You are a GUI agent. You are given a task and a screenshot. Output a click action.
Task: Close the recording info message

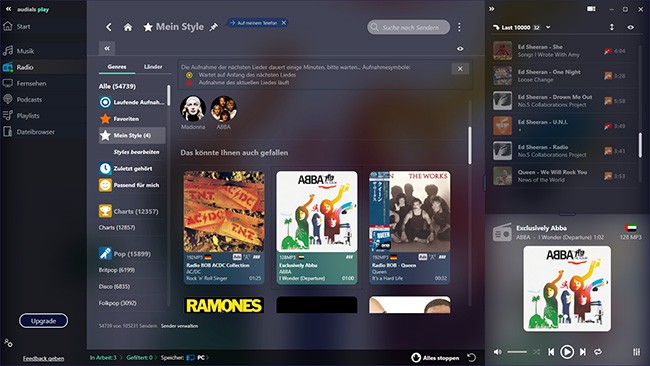pyautogui.click(x=460, y=69)
